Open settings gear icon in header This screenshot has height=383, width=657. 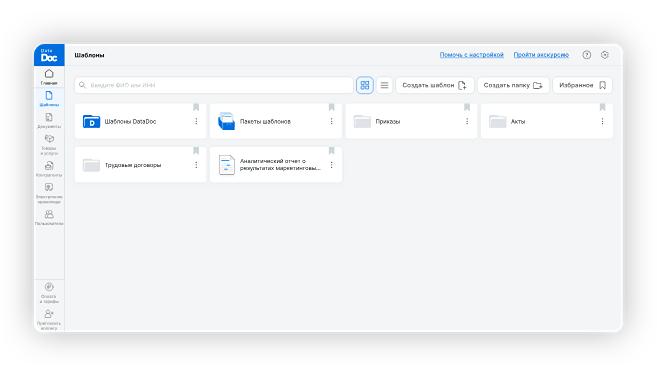tap(605, 55)
